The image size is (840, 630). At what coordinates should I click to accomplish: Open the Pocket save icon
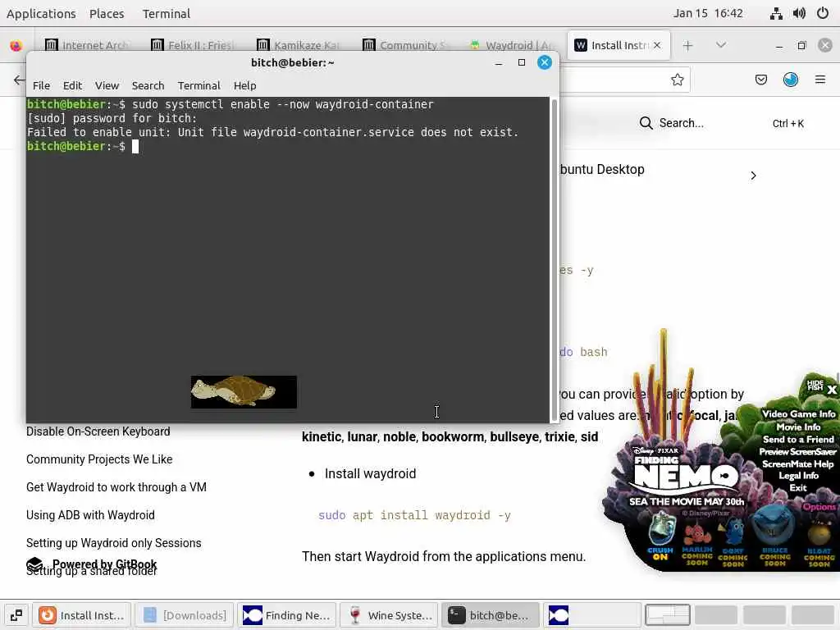760,80
